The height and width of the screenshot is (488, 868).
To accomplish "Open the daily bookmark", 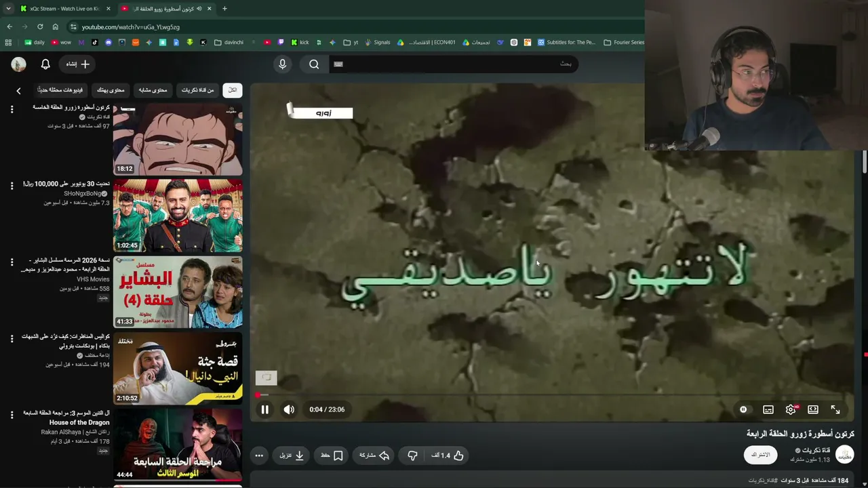I will coord(35,42).
